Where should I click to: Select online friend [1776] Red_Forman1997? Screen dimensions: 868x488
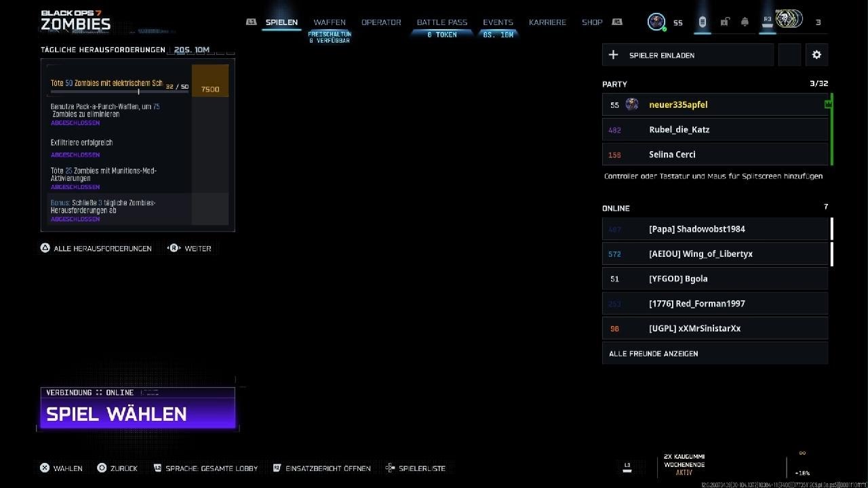[x=715, y=304]
